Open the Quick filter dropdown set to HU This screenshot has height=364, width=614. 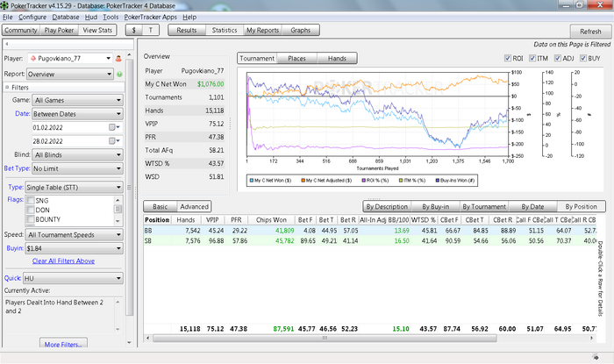pos(73,278)
